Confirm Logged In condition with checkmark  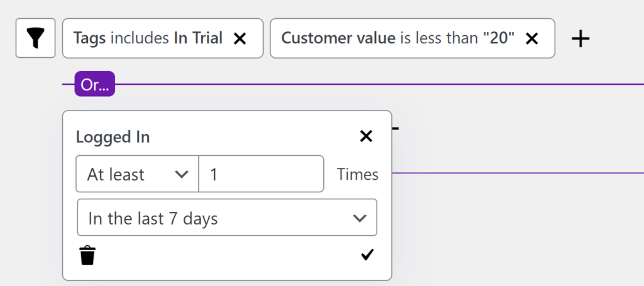point(367,255)
